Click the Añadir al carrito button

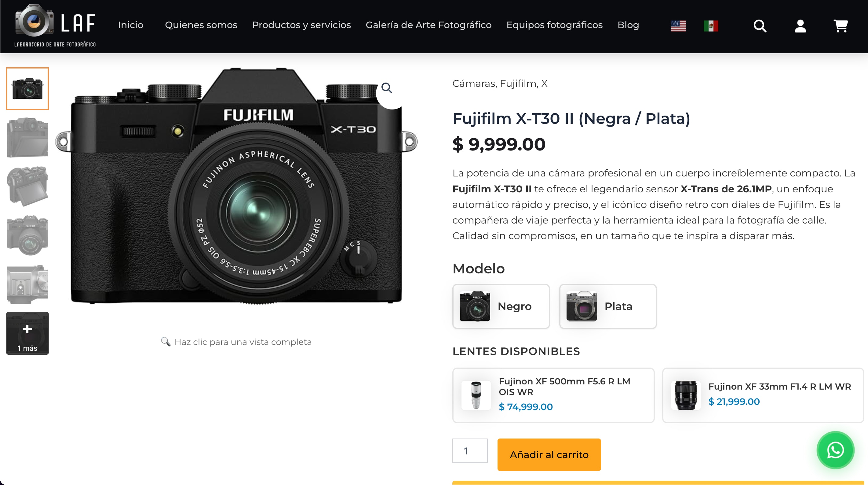pos(549,454)
